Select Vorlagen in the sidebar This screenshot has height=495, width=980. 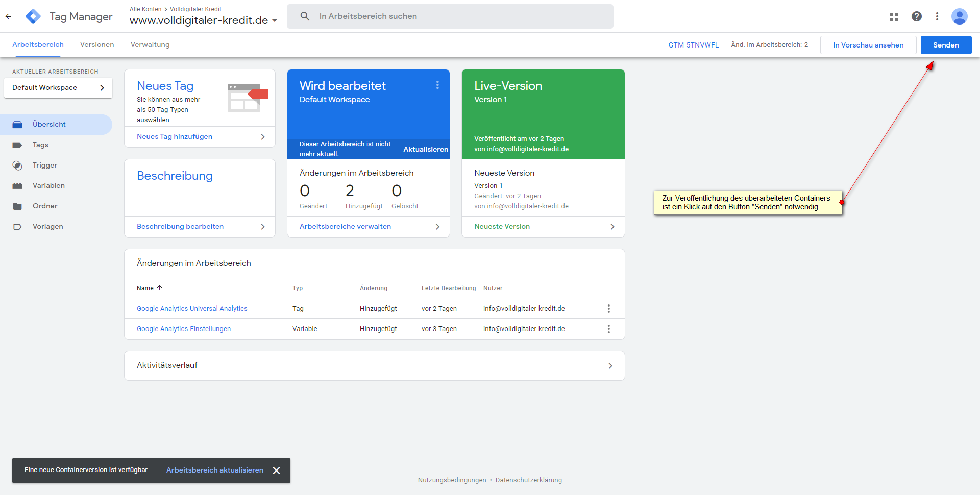(56, 227)
